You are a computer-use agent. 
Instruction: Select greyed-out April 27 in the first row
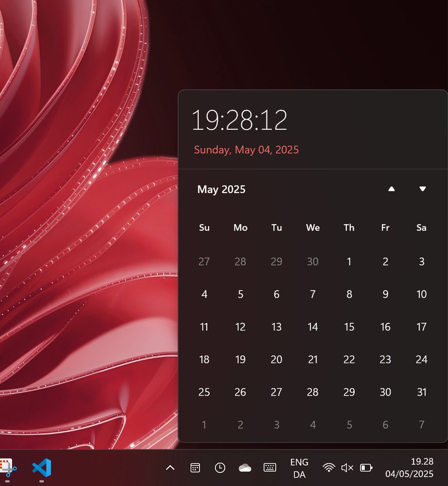[204, 261]
